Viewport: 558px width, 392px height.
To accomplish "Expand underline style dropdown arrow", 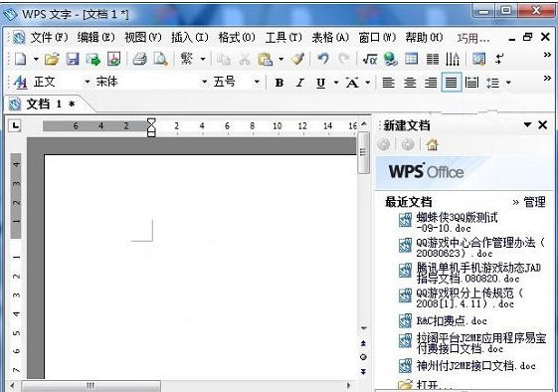I will (336, 83).
